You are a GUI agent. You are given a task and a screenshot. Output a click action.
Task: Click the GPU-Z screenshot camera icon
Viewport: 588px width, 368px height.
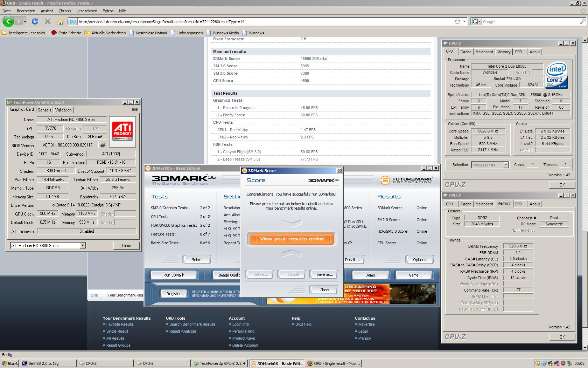[135, 109]
